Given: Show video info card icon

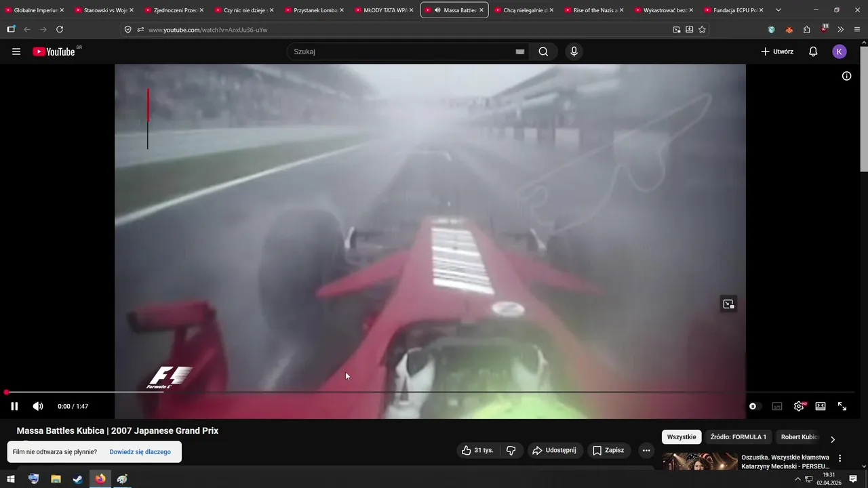Looking at the screenshot, I should click(x=846, y=76).
